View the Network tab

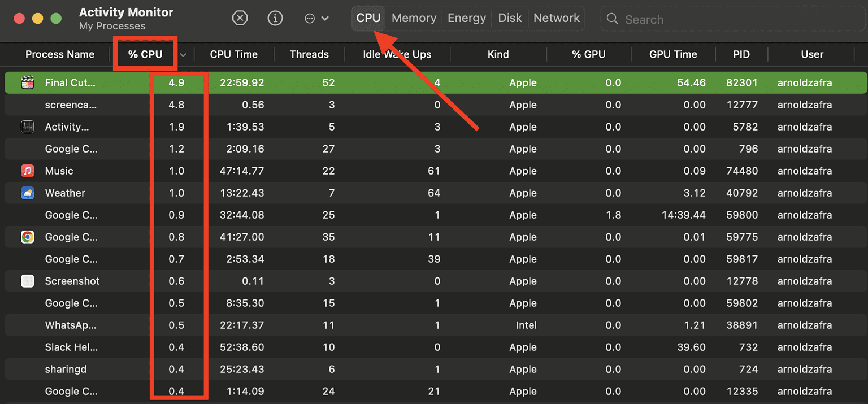[x=556, y=18]
